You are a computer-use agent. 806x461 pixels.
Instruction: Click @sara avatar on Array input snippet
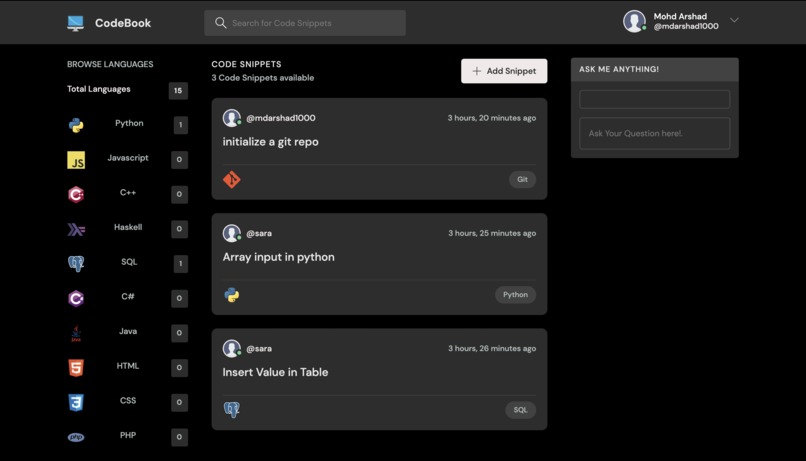(x=232, y=233)
